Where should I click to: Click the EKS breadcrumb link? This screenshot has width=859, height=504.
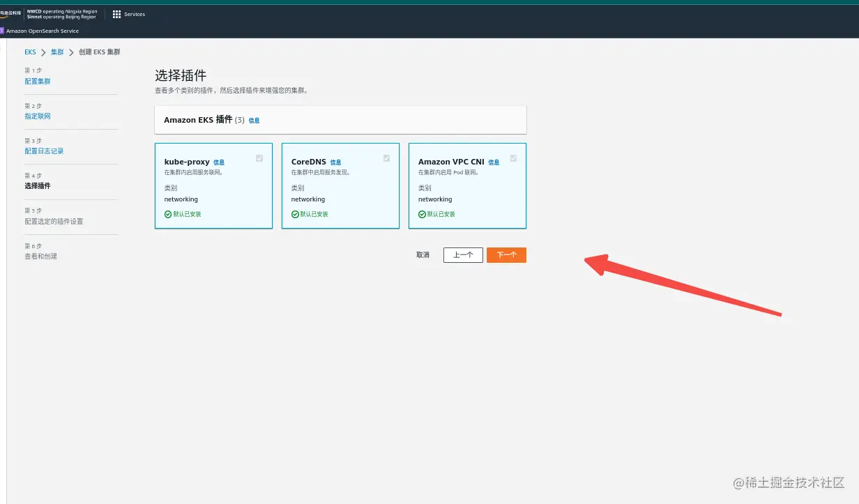coord(30,52)
